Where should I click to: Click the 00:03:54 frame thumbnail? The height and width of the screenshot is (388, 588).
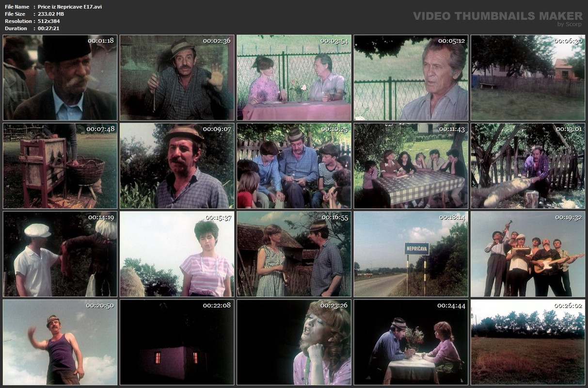[x=294, y=78]
